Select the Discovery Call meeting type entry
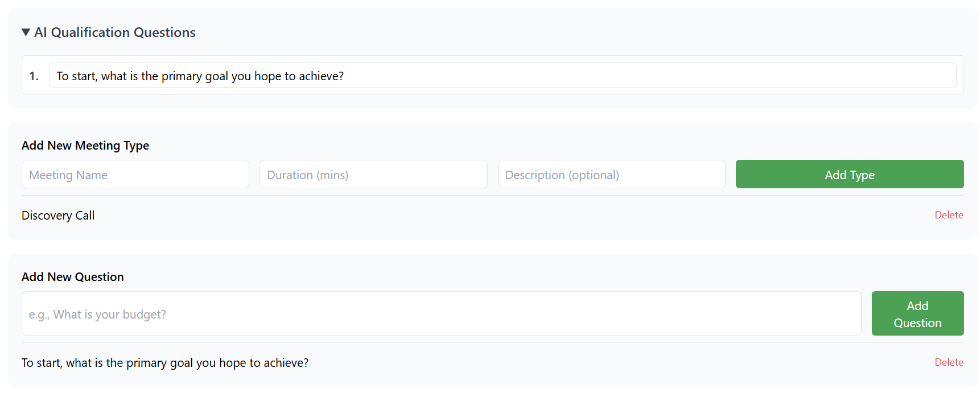Image resolution: width=980 pixels, height=401 pixels. click(58, 216)
